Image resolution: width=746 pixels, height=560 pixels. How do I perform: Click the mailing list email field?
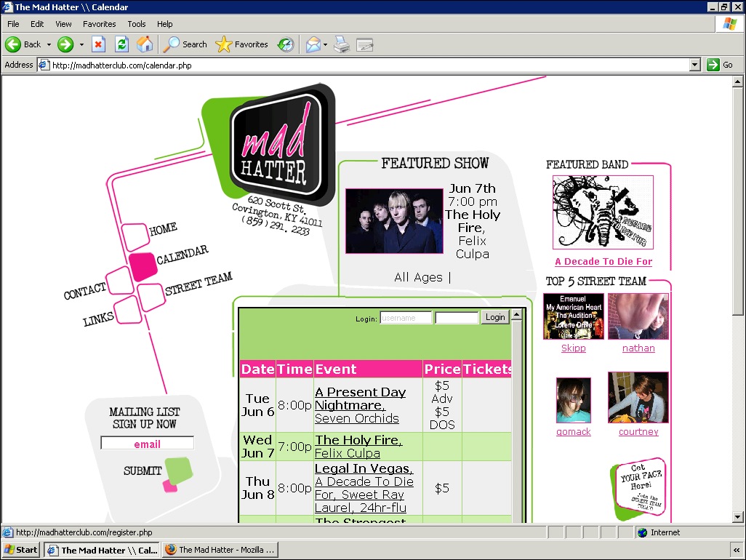pyautogui.click(x=147, y=444)
